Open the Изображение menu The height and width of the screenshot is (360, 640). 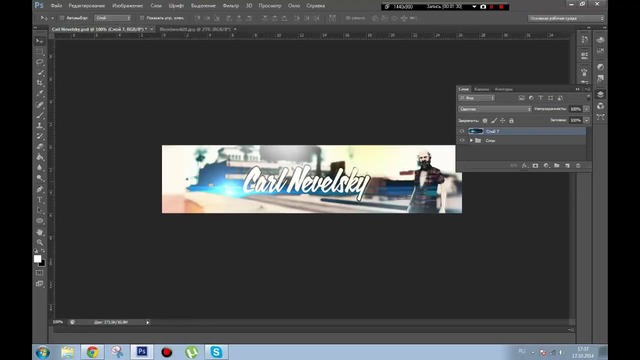coord(127,6)
